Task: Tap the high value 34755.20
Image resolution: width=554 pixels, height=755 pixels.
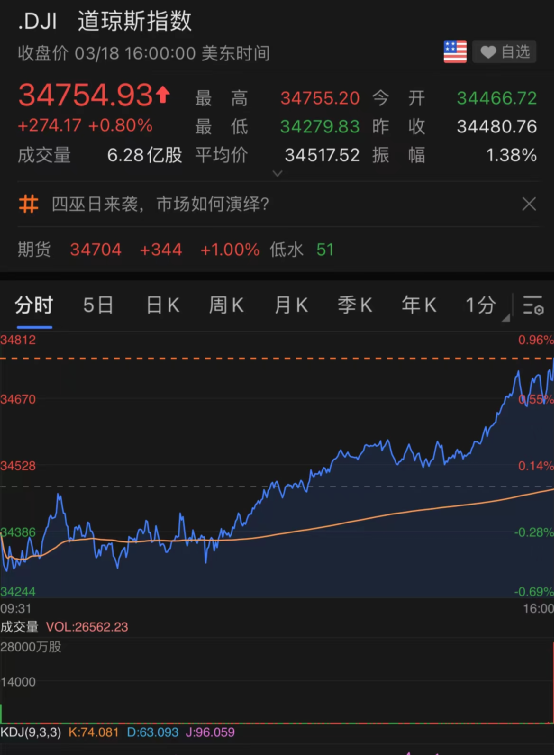Action: pos(320,98)
